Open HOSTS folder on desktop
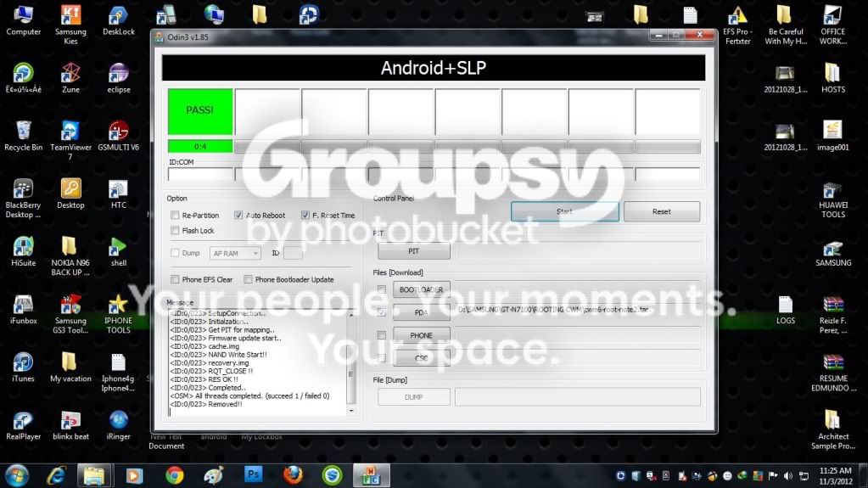 tap(833, 78)
